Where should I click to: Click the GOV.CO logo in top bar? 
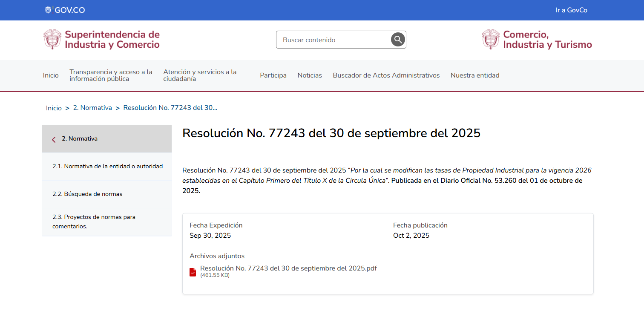(x=65, y=10)
